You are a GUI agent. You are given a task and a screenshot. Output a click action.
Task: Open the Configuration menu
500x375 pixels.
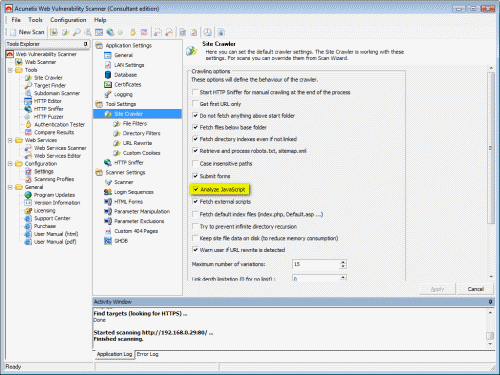[68, 20]
